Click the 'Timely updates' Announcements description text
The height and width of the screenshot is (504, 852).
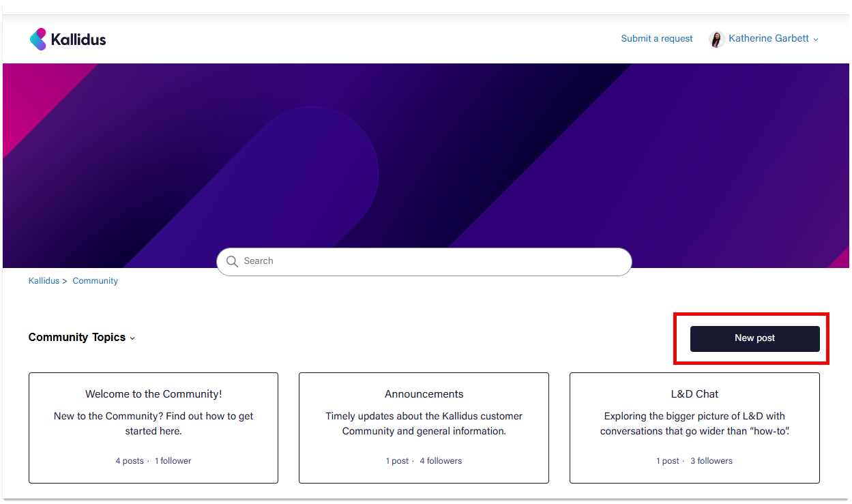[424, 424]
